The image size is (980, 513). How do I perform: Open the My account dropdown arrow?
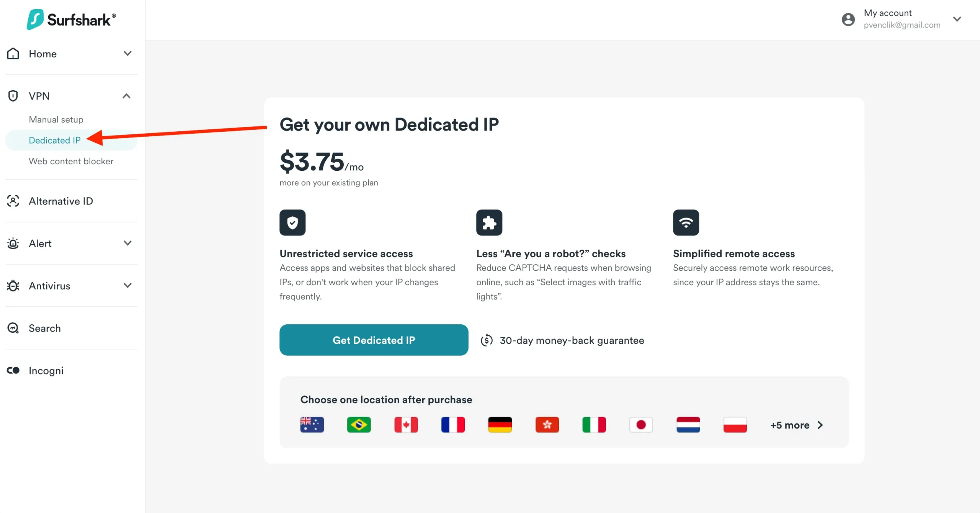coord(957,19)
